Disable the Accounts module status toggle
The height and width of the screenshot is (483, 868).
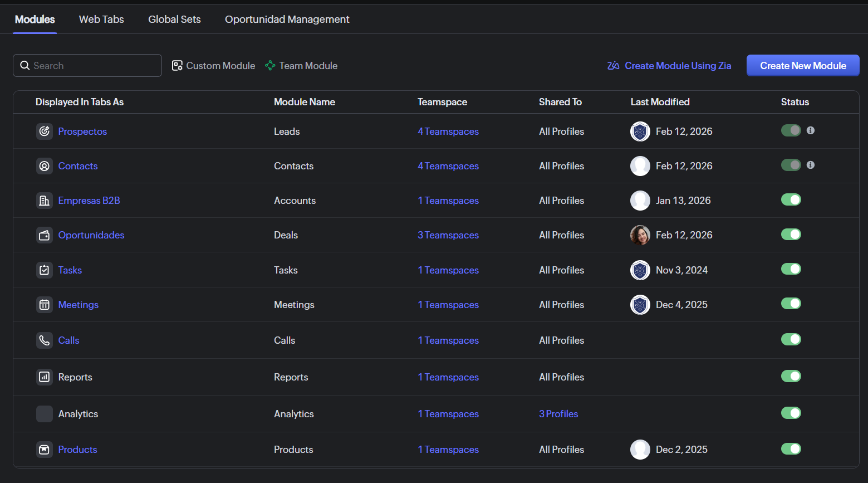point(791,200)
